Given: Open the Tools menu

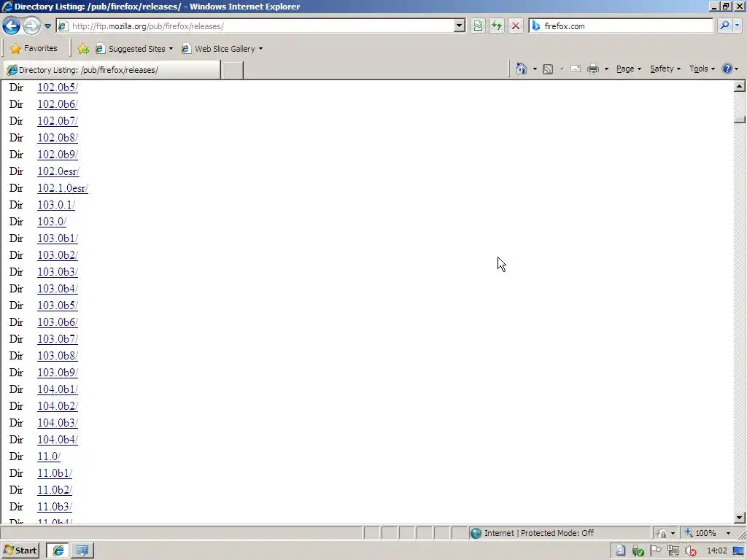Looking at the screenshot, I should coord(702,69).
